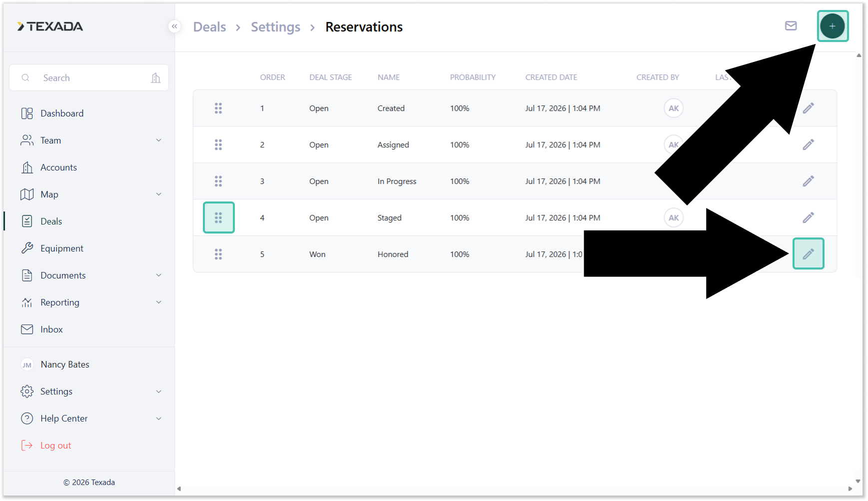This screenshot has height=501, width=868.
Task: Expand the Team menu chevron
Action: click(159, 140)
